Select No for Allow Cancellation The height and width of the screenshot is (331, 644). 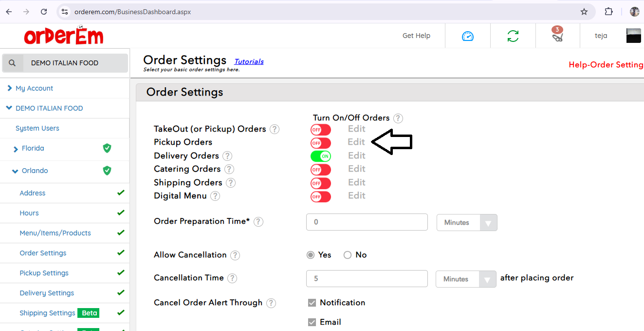pos(348,255)
